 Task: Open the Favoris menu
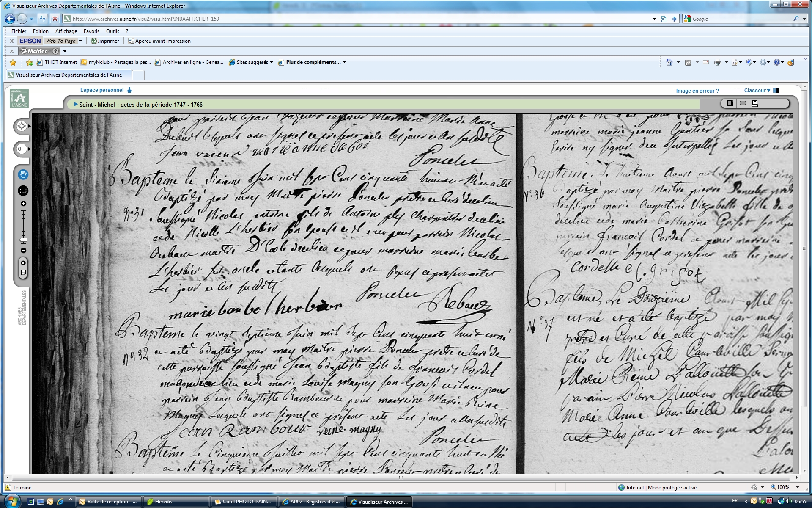pyautogui.click(x=91, y=31)
